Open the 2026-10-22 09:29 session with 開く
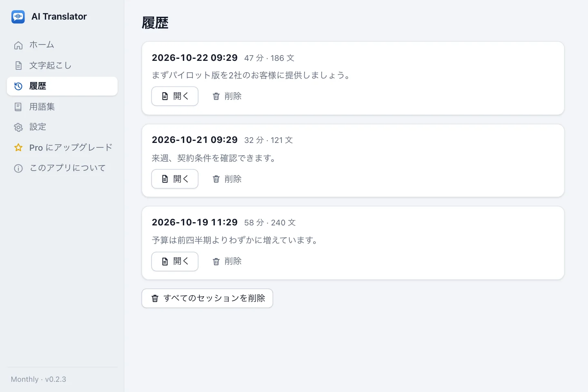This screenshot has width=588, height=392. (175, 96)
